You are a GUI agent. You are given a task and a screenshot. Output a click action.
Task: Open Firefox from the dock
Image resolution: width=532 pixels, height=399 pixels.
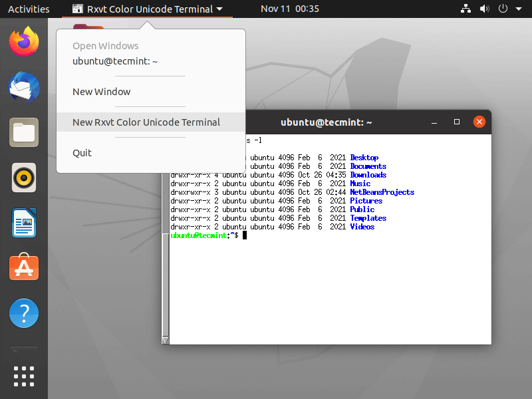(x=24, y=41)
